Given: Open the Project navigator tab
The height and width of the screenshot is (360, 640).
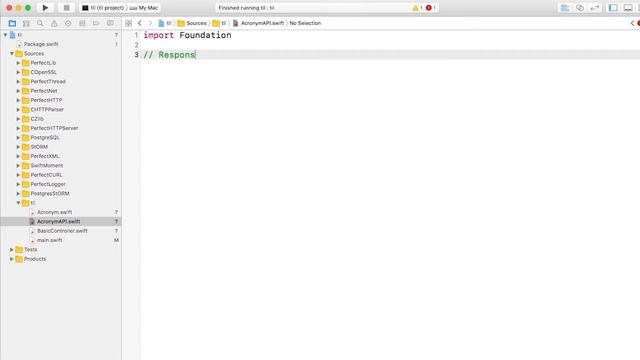Looking at the screenshot, I should [12, 23].
